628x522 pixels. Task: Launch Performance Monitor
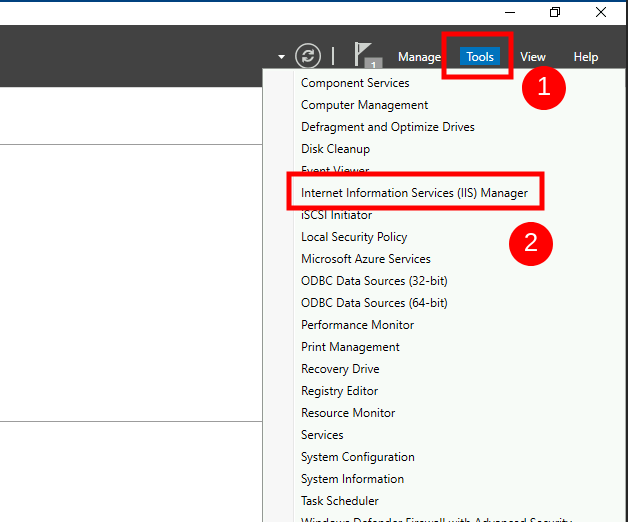pos(357,325)
